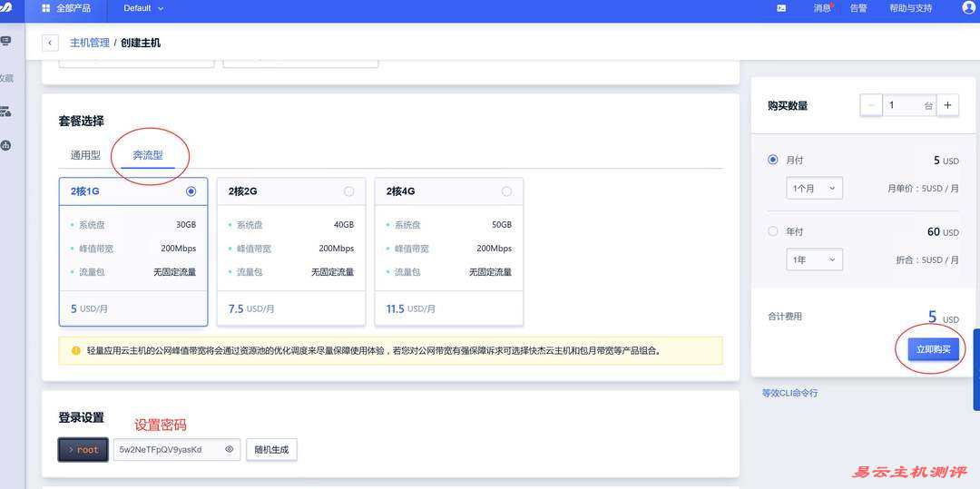Image resolution: width=980 pixels, height=489 pixels.
Task: Open the user avatar account menu
Action: 968,8
